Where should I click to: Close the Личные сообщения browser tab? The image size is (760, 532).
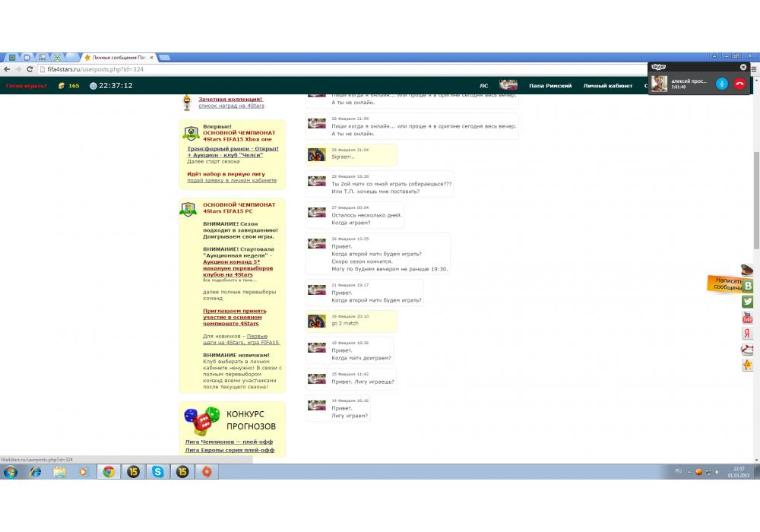(x=152, y=58)
